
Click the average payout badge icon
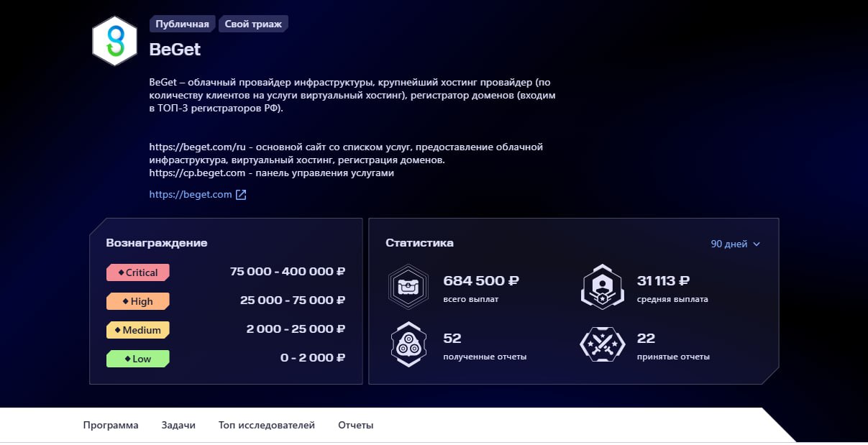(602, 286)
